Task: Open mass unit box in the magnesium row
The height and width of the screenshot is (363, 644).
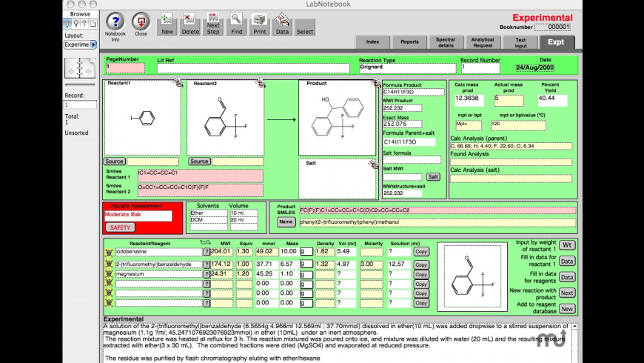Action: pyautogui.click(x=305, y=273)
